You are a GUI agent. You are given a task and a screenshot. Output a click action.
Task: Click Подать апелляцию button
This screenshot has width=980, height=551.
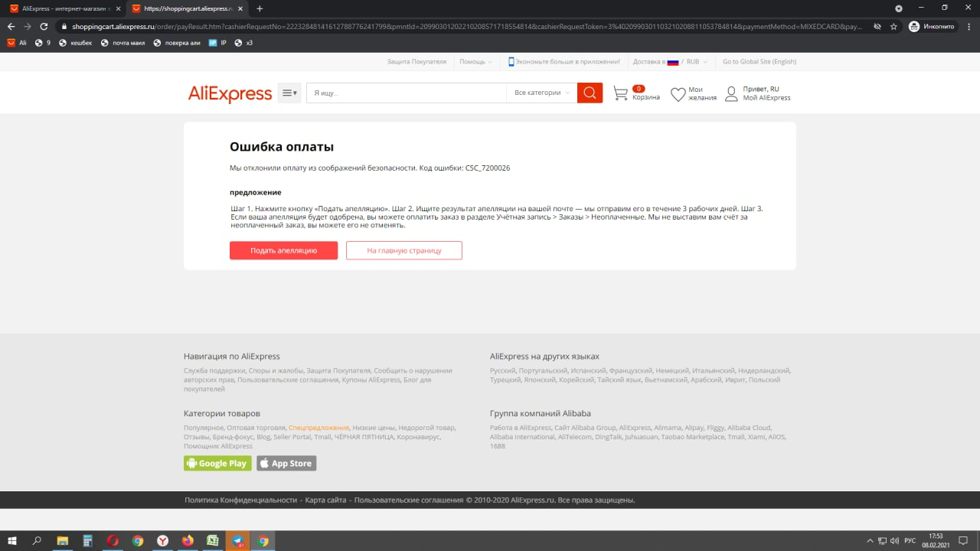283,250
